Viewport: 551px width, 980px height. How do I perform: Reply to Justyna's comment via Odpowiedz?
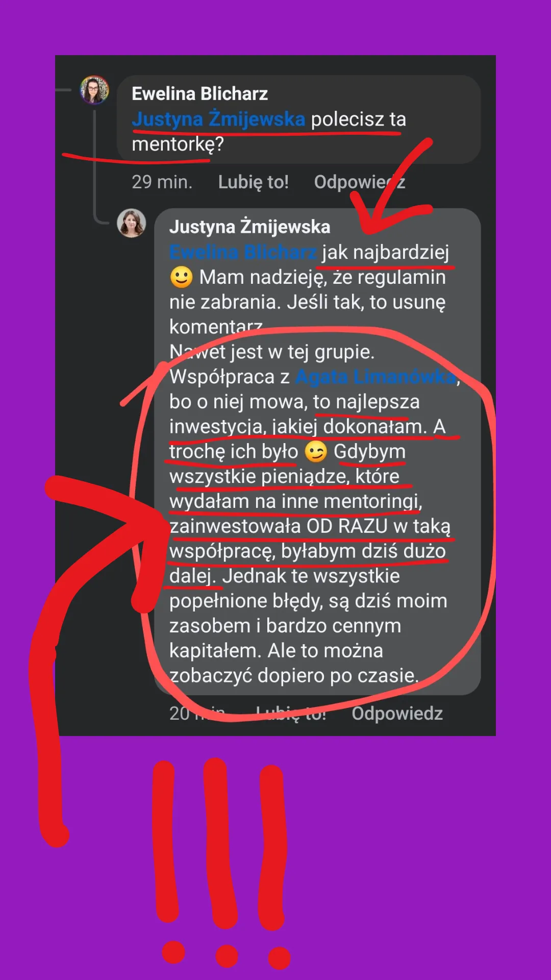click(397, 713)
